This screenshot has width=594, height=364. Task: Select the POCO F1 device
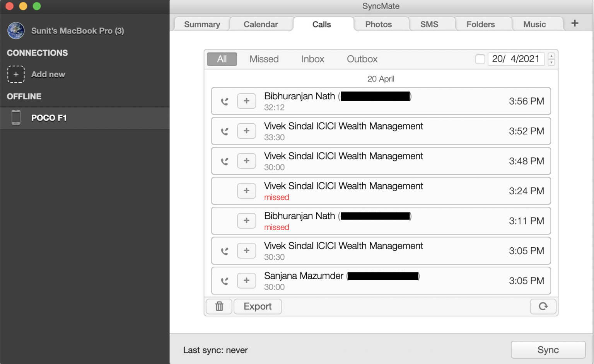[x=49, y=118]
